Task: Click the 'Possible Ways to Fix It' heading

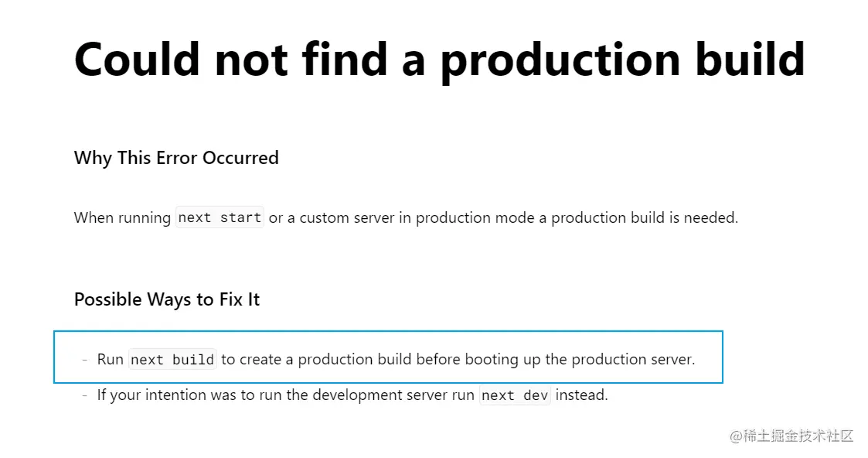Action: click(167, 299)
